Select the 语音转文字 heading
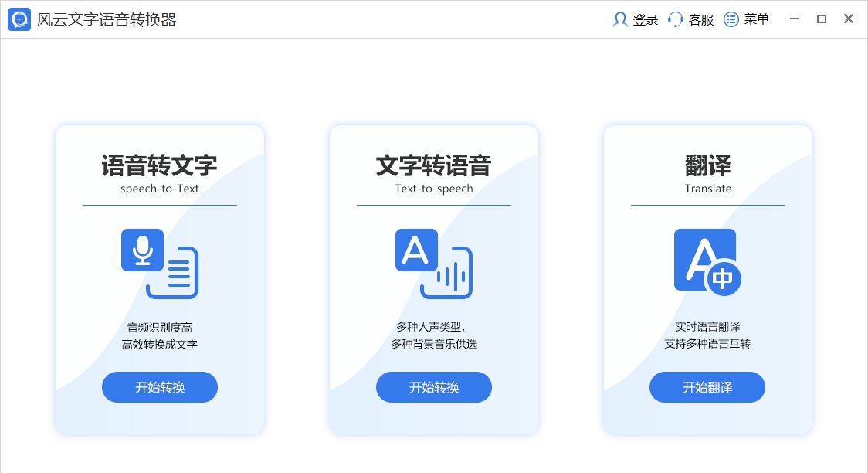Image resolution: width=868 pixels, height=473 pixels. tap(159, 165)
